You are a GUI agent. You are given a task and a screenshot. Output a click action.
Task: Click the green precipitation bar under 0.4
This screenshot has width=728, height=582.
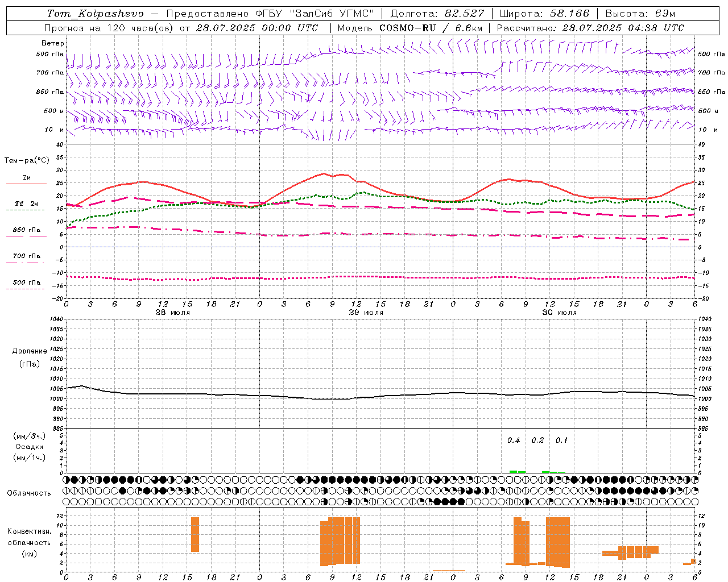(x=513, y=472)
